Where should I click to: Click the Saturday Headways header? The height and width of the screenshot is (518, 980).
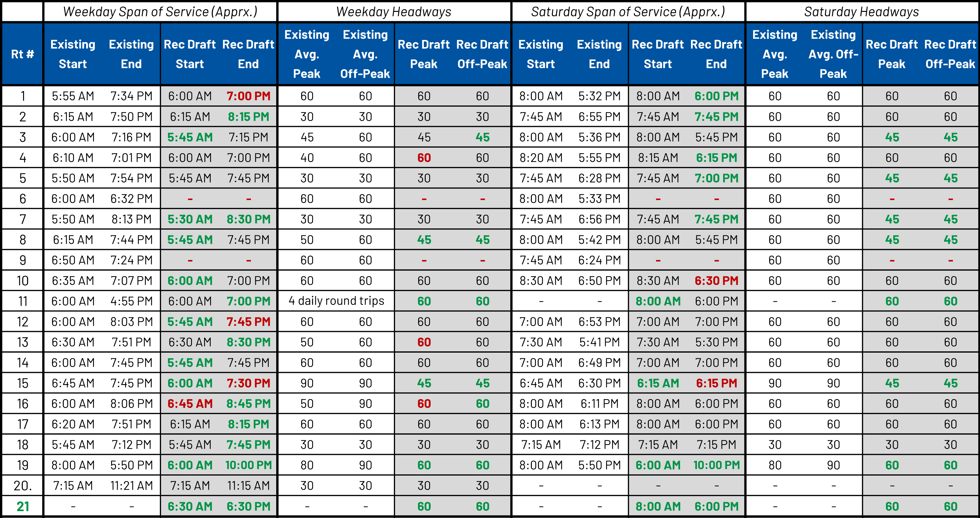860,12
